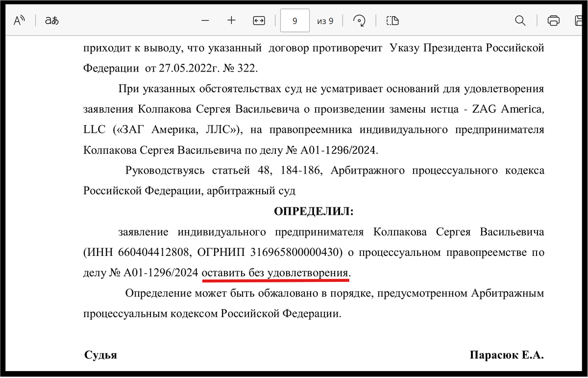Open the translate document icon
This screenshot has width=588, height=378.
51,21
